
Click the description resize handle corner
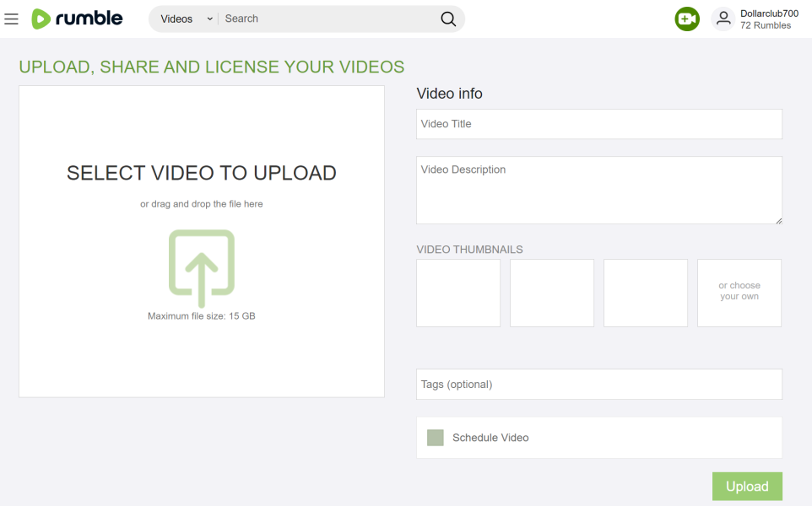click(x=778, y=221)
